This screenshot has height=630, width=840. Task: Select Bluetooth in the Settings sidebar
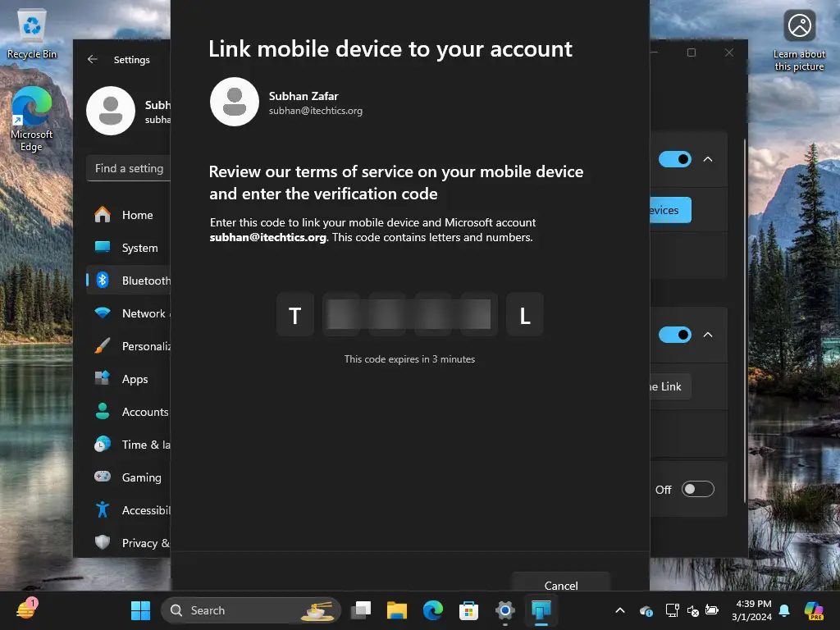point(129,281)
